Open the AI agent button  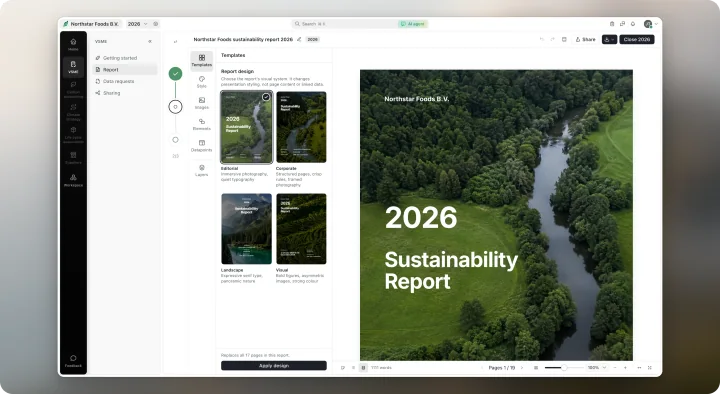point(413,24)
